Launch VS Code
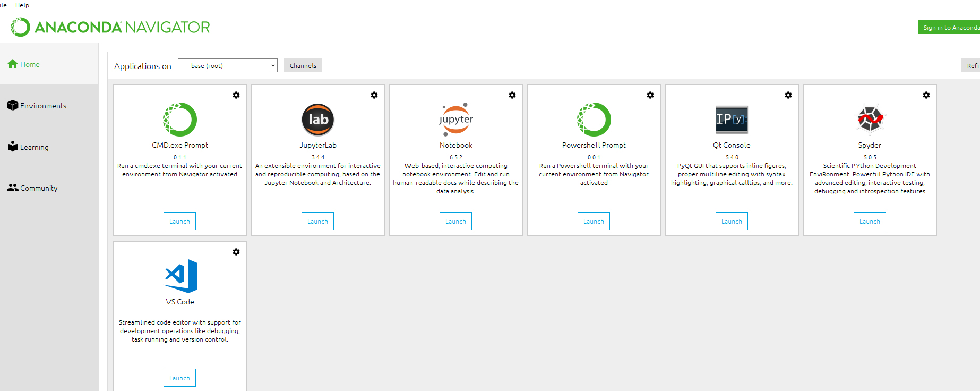The image size is (980, 391). click(x=179, y=378)
